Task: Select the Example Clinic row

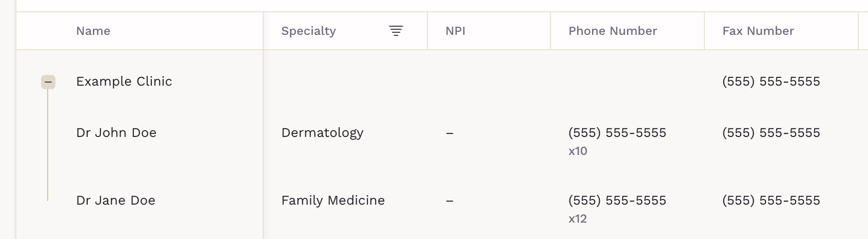Action: coord(124,82)
